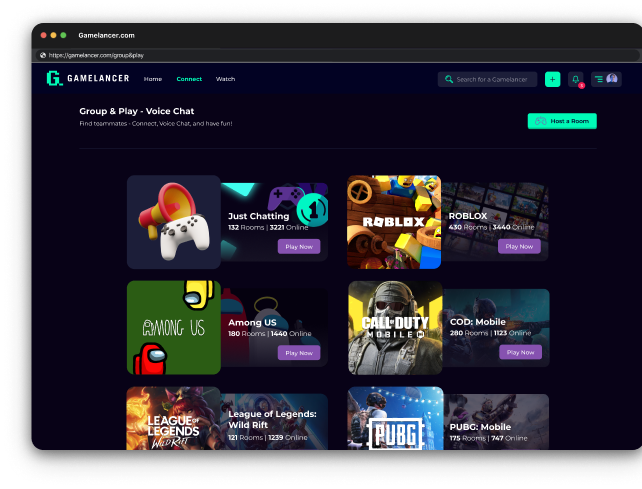The width and height of the screenshot is (642, 489).
Task: Click the green plus icon button
Action: click(552, 79)
